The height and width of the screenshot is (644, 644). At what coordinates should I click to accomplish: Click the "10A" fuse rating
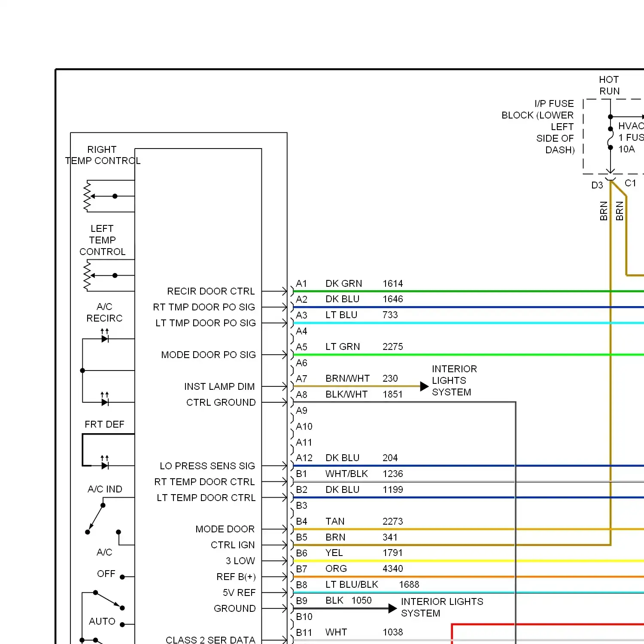click(626, 149)
